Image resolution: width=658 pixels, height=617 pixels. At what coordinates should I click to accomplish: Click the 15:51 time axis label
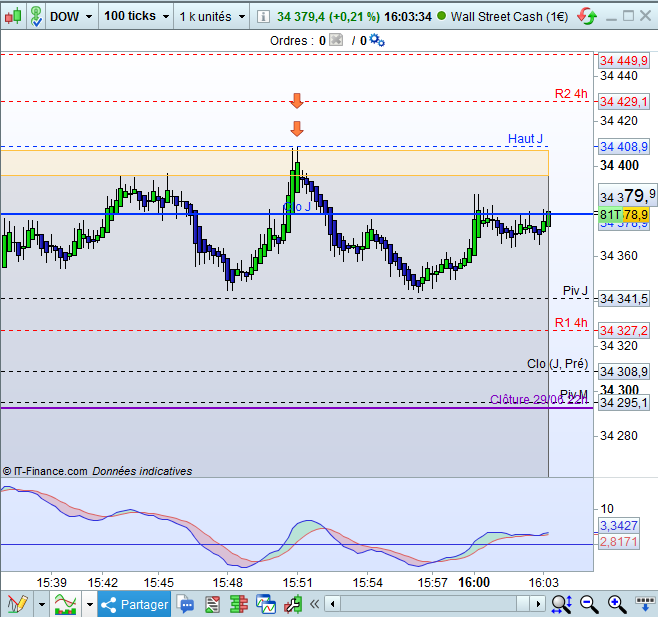[297, 582]
